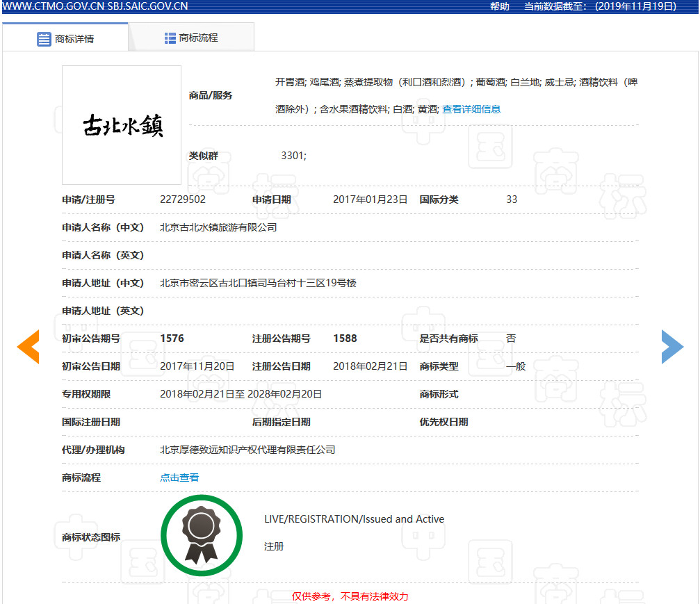
Task: Click the data cutoff date 2019年11月19日
Action: [x=636, y=6]
